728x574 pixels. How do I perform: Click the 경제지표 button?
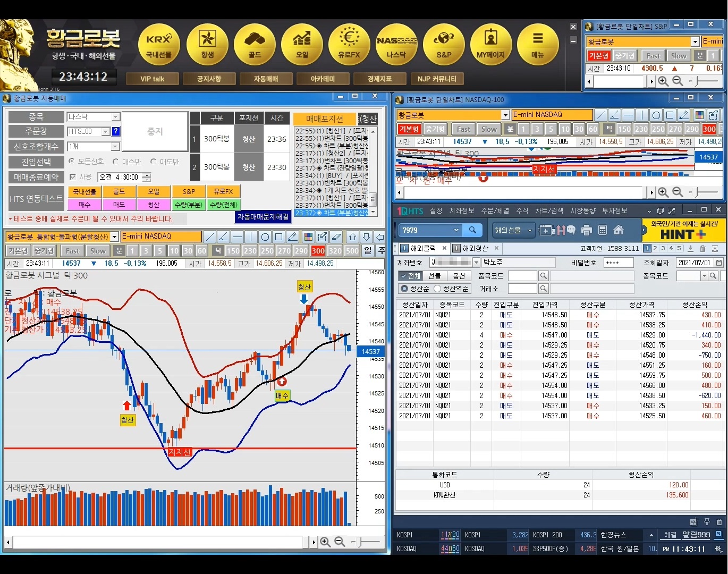pyautogui.click(x=380, y=79)
